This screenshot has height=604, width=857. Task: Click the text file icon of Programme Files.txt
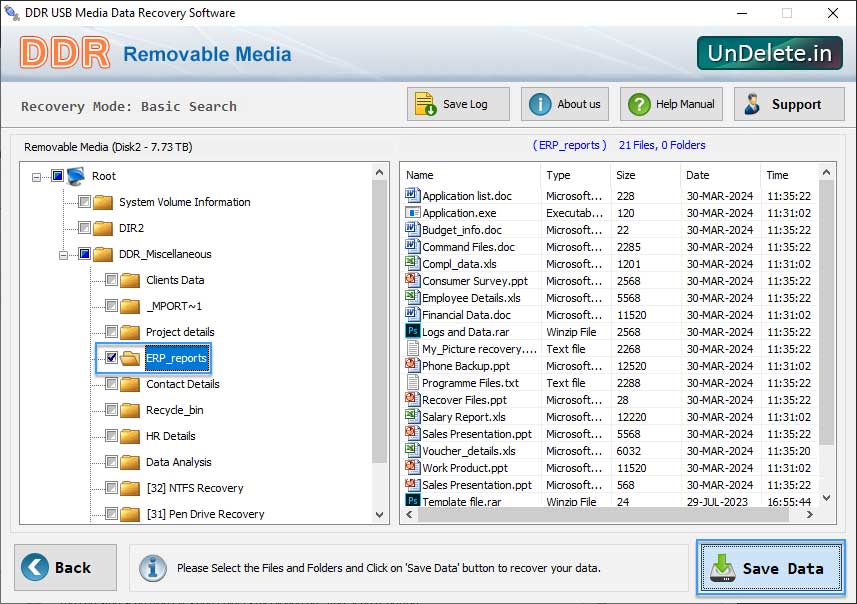[413, 382]
